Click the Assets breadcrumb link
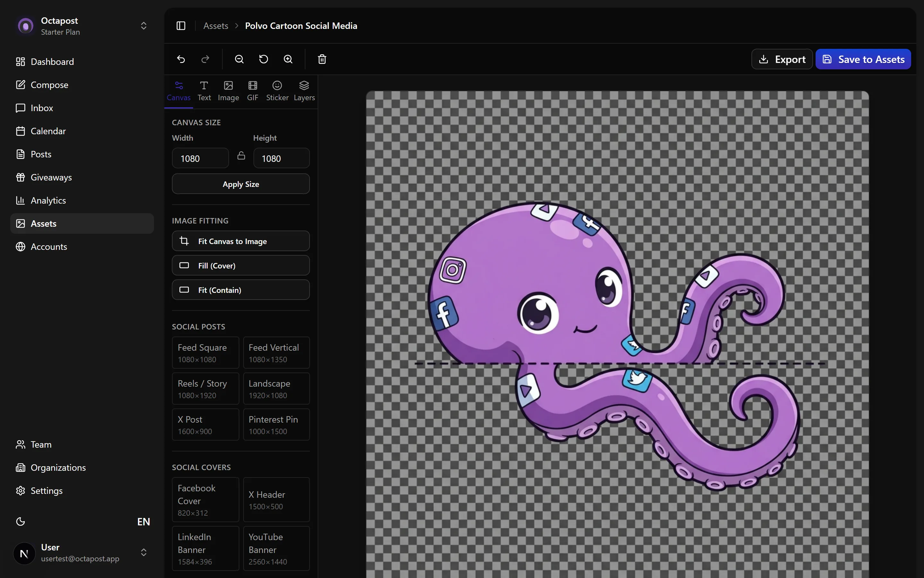The image size is (924, 578). tap(216, 26)
